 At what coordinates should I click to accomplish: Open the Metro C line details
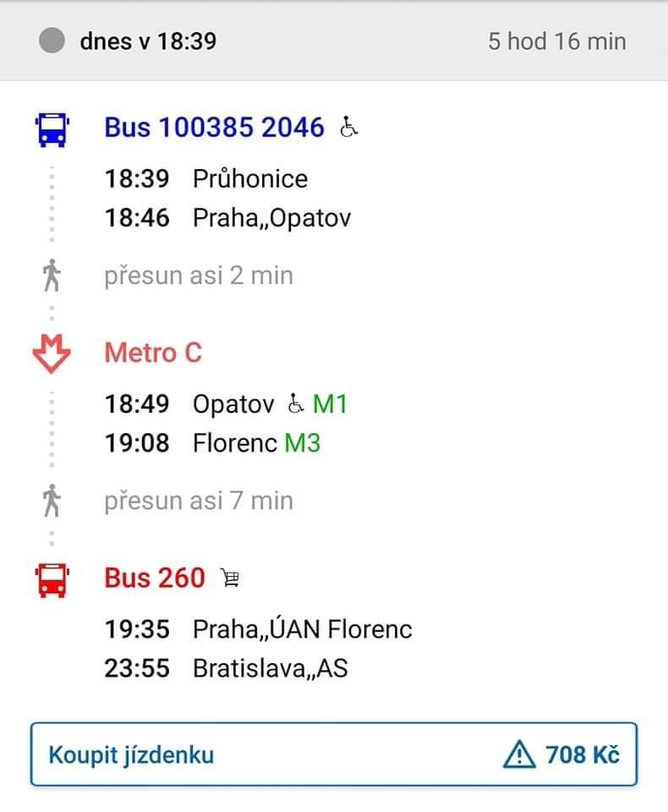click(153, 353)
